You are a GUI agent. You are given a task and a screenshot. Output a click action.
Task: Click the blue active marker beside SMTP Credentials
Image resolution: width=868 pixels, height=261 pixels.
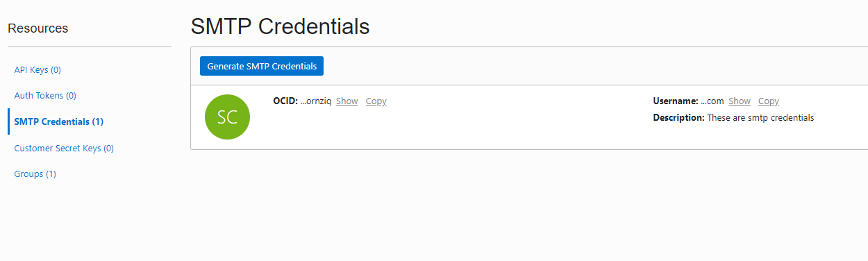9,121
